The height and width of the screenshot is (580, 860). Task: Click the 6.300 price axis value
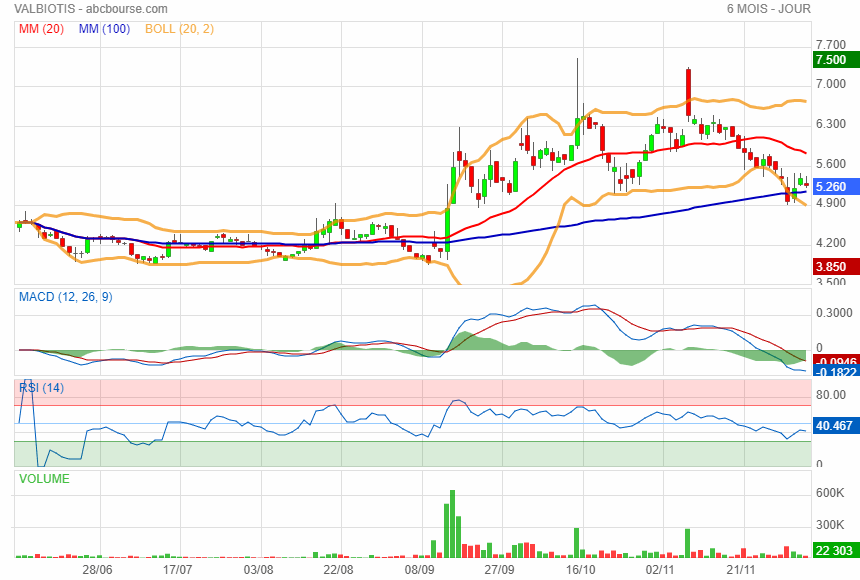point(831,123)
